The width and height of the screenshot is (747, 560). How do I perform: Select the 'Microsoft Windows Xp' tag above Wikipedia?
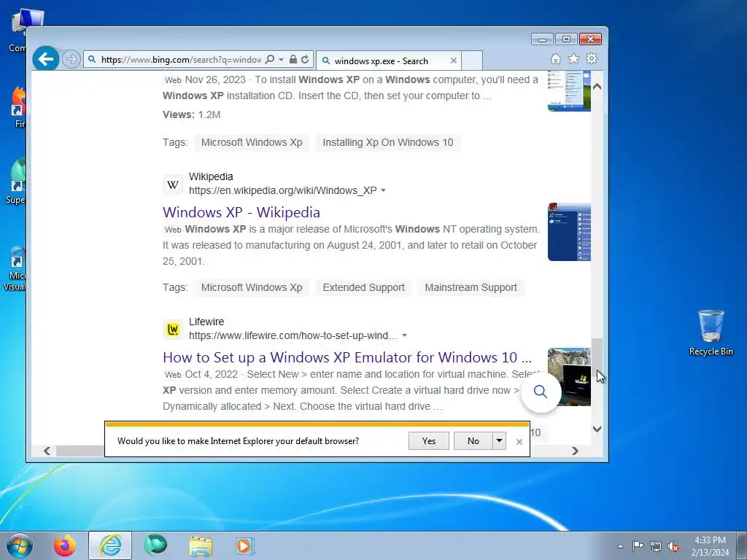[252, 142]
